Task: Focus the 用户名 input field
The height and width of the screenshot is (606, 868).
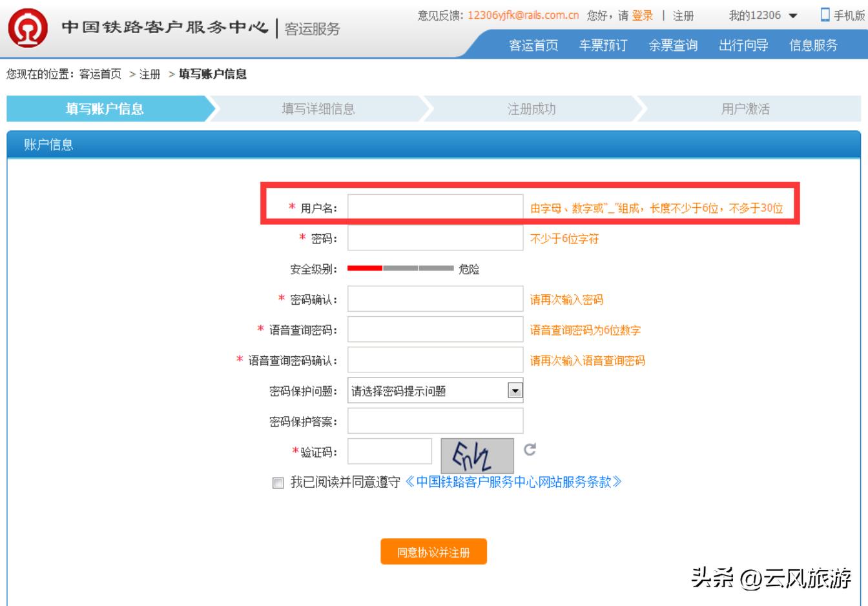Action: pos(435,208)
